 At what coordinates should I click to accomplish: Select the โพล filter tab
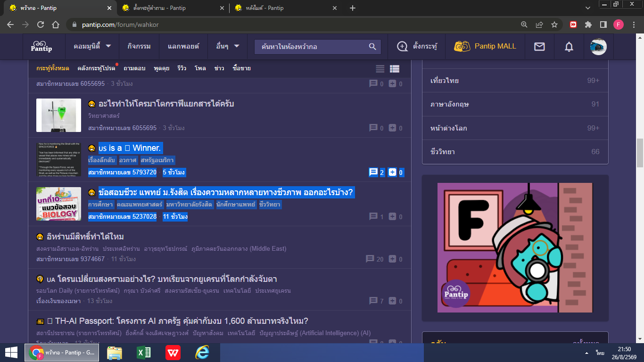click(200, 68)
